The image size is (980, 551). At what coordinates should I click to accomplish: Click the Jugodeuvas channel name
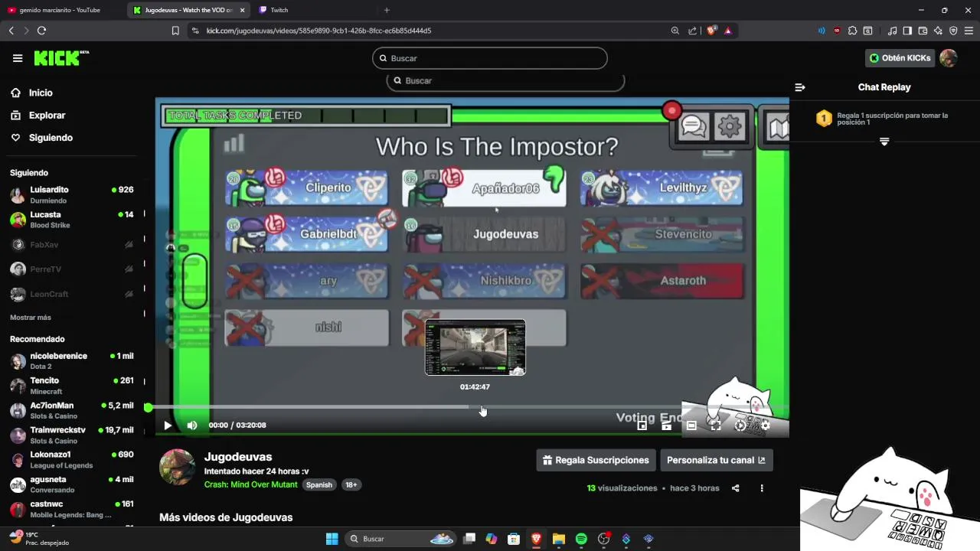(x=238, y=457)
